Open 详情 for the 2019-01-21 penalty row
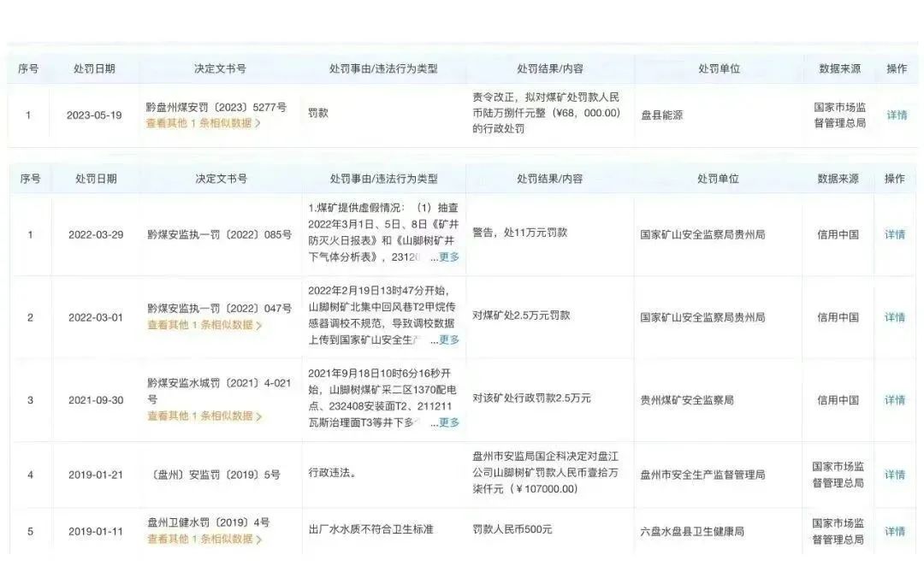 pos(895,475)
